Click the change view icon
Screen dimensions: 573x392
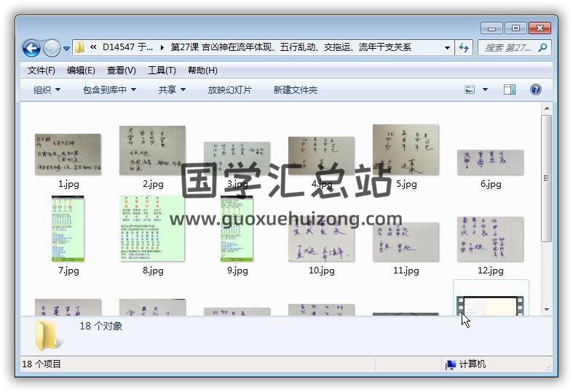click(x=470, y=89)
